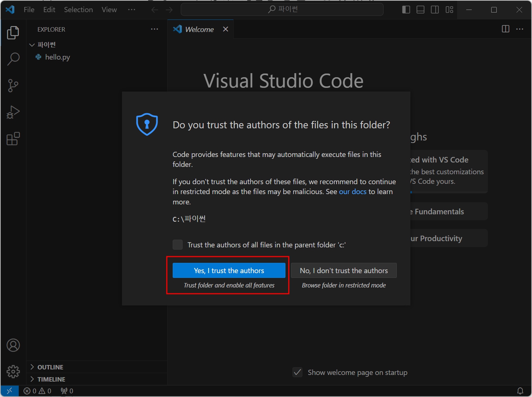Check trust authors of parent folder 'c:'

coord(177,244)
